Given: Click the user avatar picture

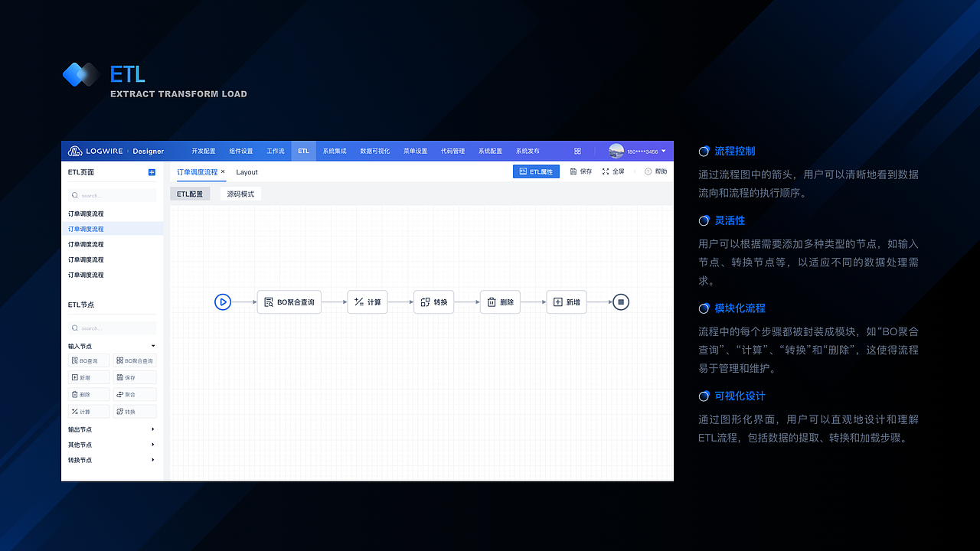Looking at the screenshot, I should pos(616,151).
